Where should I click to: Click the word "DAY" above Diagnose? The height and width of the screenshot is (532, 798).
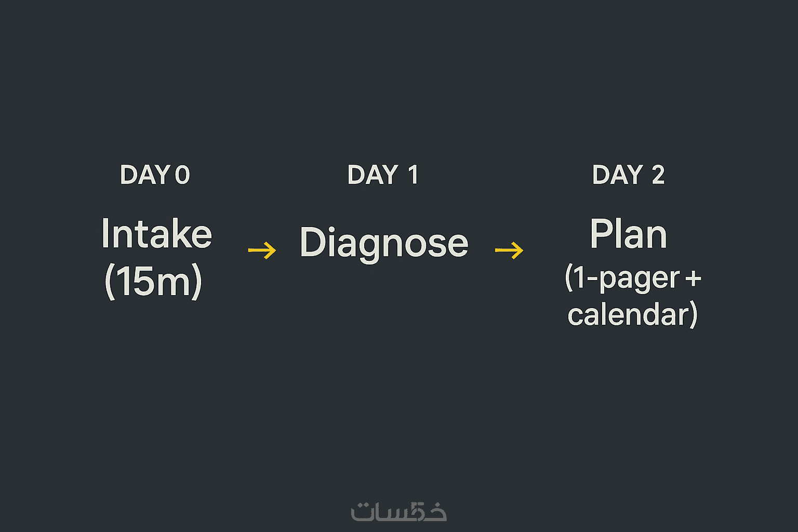point(373,175)
